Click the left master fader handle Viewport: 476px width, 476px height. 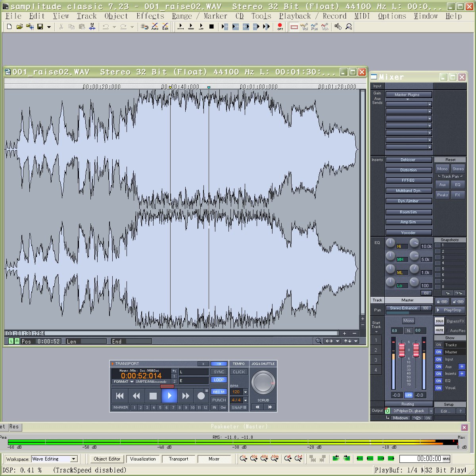(x=402, y=350)
